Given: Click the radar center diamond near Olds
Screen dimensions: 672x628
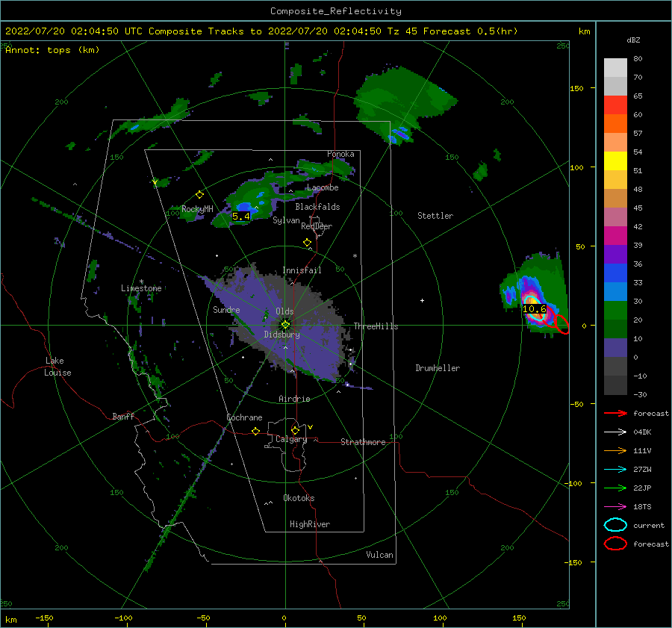Looking at the screenshot, I should pyautogui.click(x=285, y=325).
